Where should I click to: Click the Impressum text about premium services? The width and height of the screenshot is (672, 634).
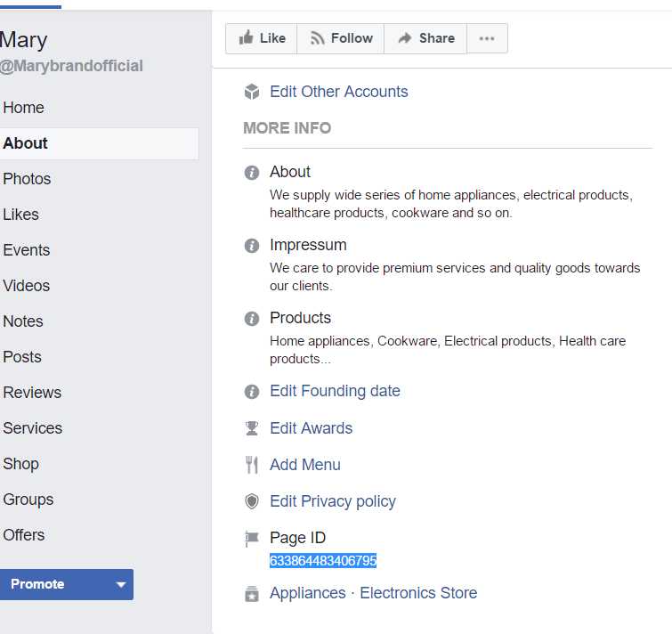(x=455, y=277)
